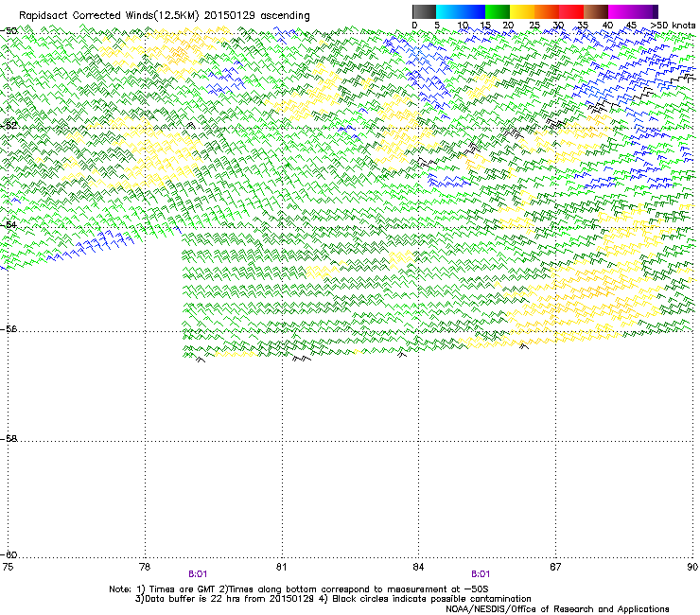This screenshot has height=615, width=700.
Task: Click the '>50 knots' legend label
Action: [674, 26]
